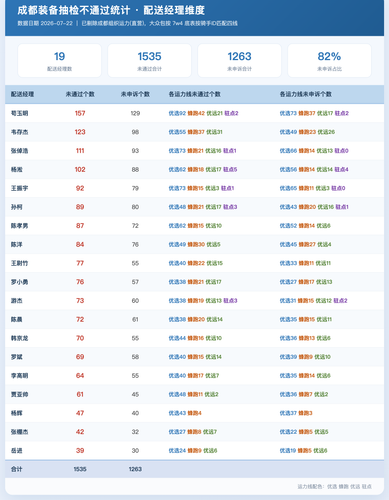Screen dimensions: 389x500
Task: Click the red failed count 69
Action: [x=80, y=357]
